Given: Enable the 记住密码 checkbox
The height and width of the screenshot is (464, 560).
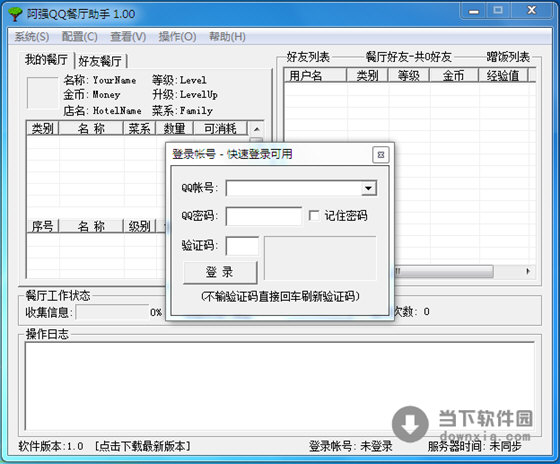Looking at the screenshot, I should tap(314, 215).
